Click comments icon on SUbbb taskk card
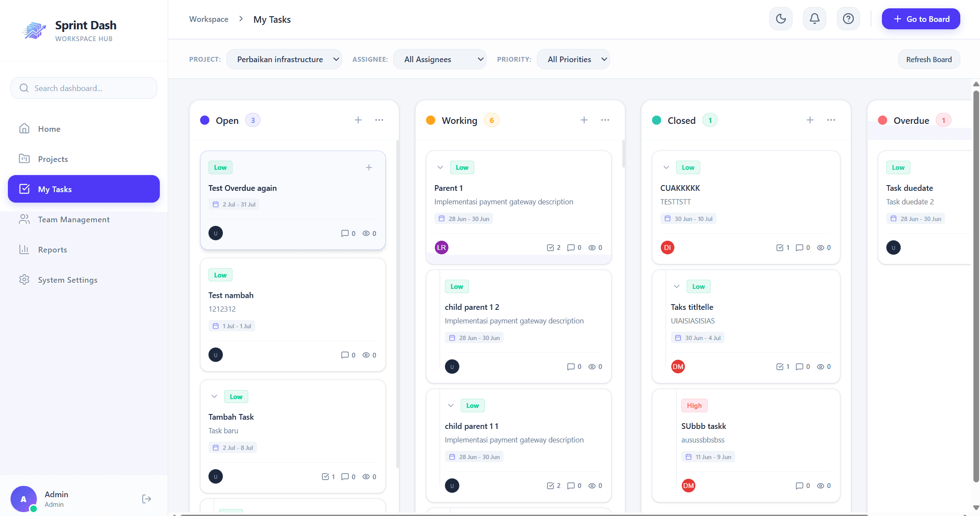The image size is (980, 516). (800, 486)
